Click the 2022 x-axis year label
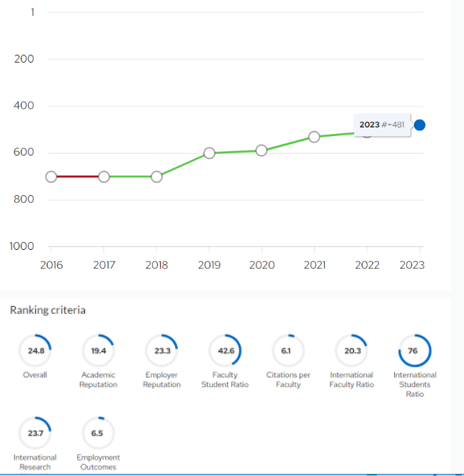The image size is (464, 476). [367, 265]
